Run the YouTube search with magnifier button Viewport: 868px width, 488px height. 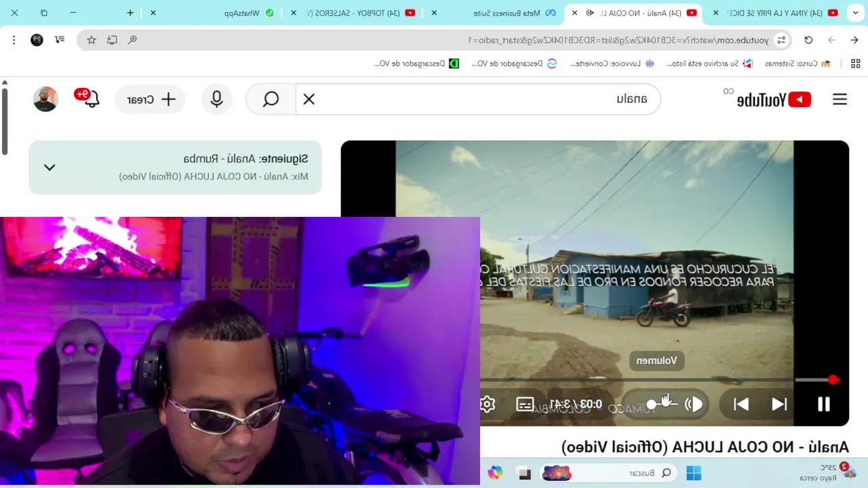click(271, 100)
